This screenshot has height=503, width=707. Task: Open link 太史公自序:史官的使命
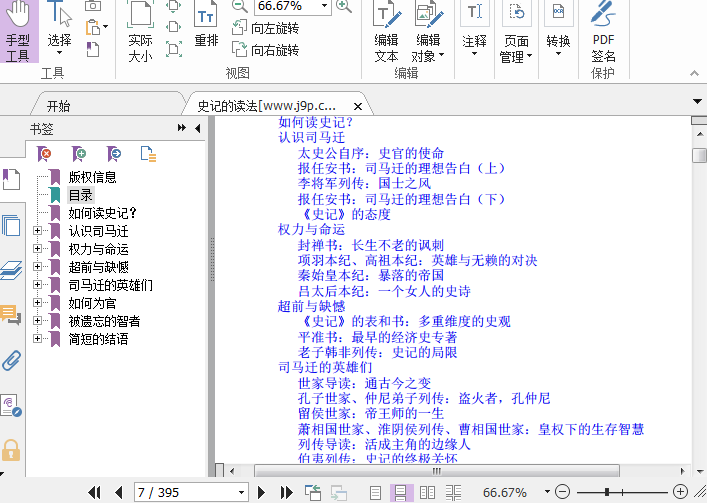371,153
